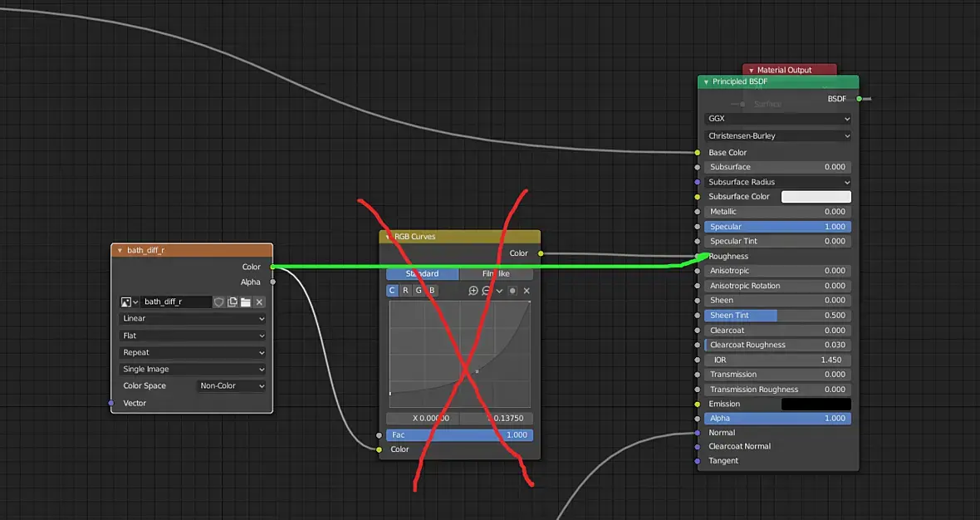Zoom in on the RGB Curves graph
The image size is (980, 520).
(x=473, y=291)
